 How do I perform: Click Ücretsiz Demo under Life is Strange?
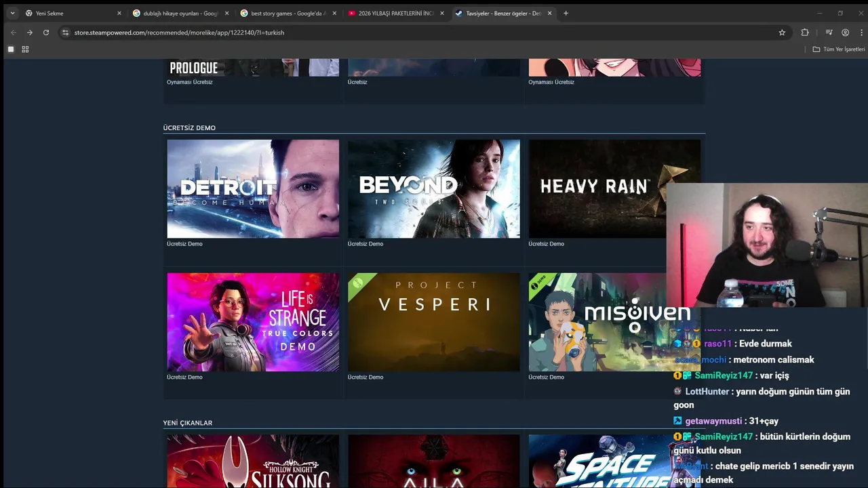(x=184, y=378)
